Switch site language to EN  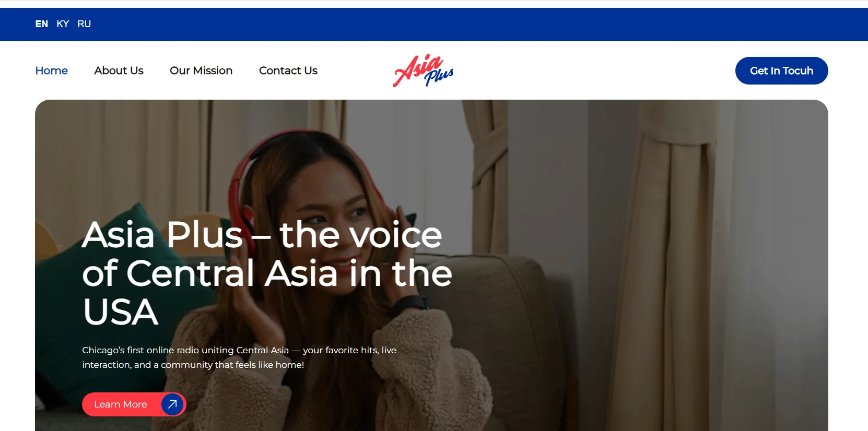pos(42,24)
